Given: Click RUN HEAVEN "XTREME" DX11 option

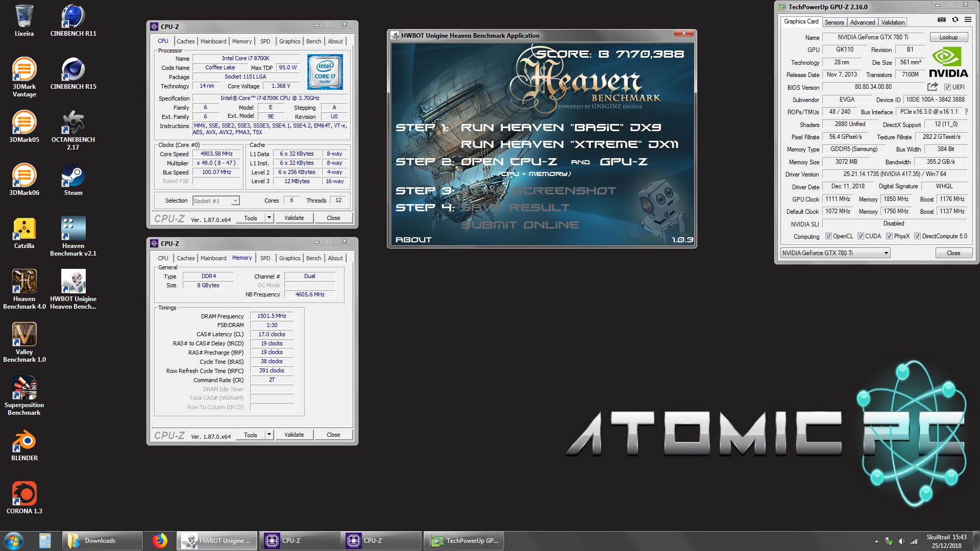Looking at the screenshot, I should click(570, 144).
